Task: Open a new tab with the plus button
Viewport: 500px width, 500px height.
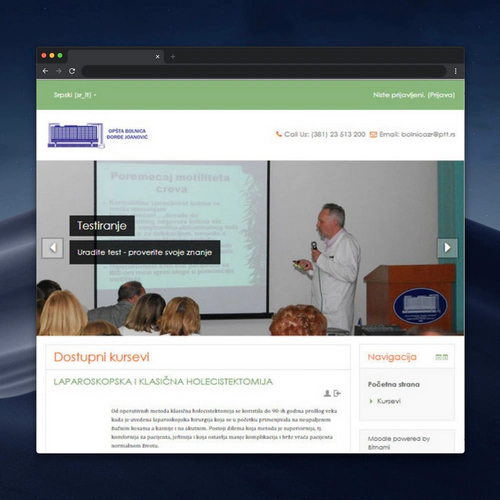Action: [173, 57]
